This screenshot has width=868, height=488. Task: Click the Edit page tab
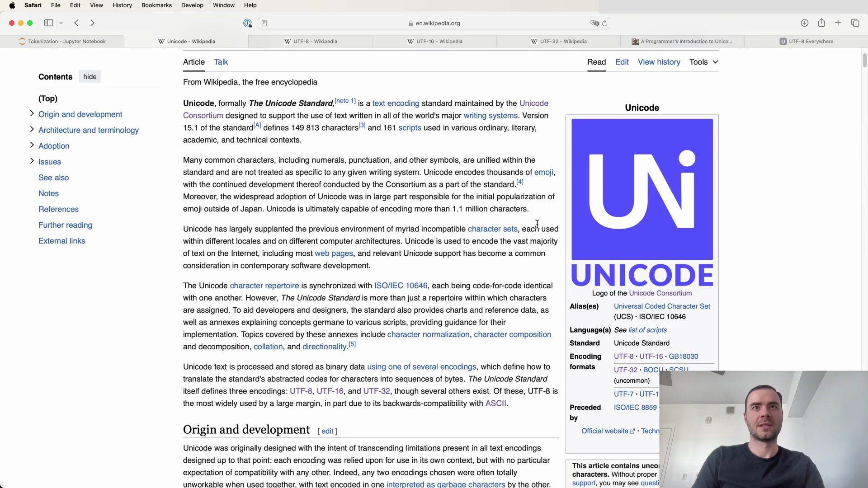tap(622, 62)
